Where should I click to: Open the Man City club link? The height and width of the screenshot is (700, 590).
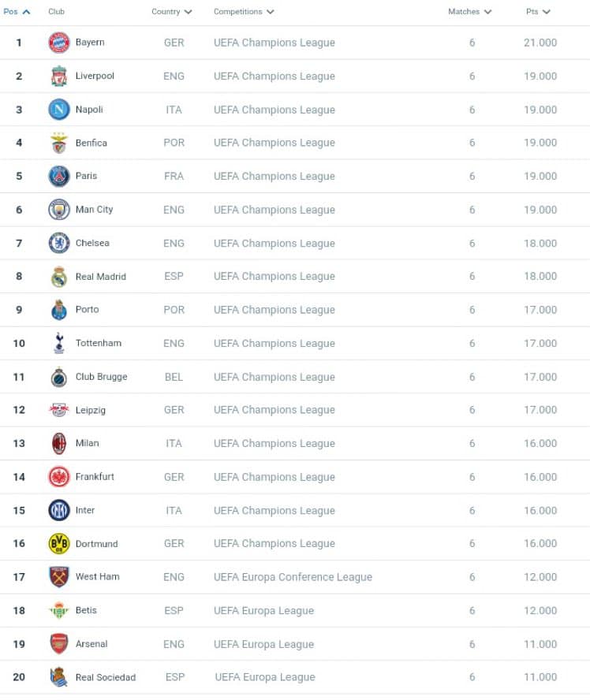[x=94, y=210]
